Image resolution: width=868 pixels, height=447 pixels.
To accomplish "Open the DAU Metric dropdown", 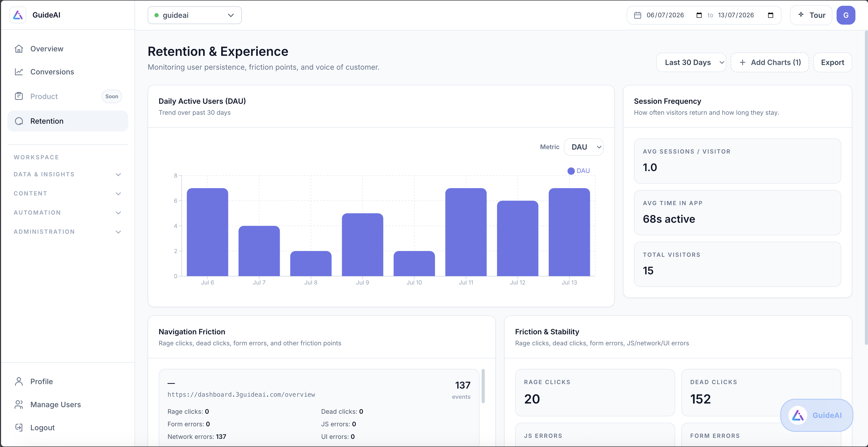I will [584, 147].
